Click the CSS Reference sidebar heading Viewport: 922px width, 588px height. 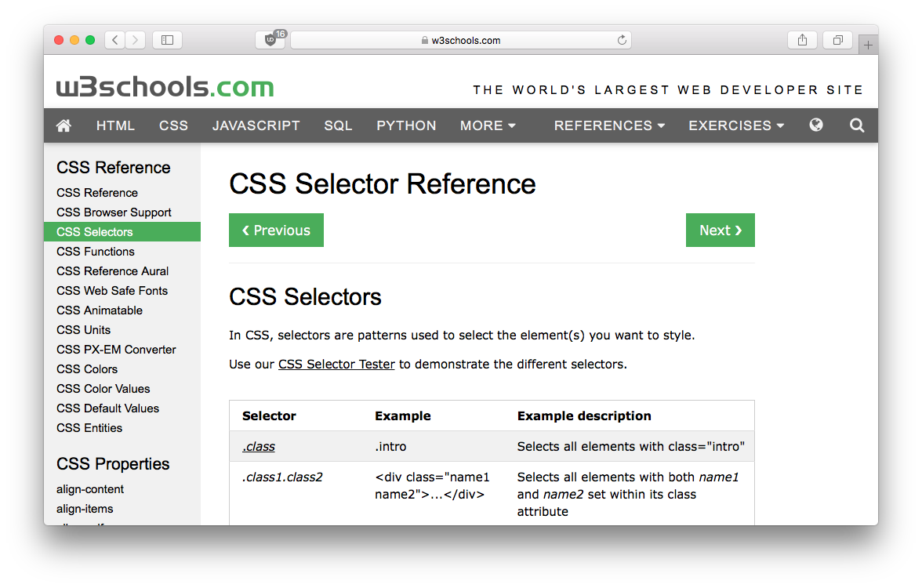point(114,168)
